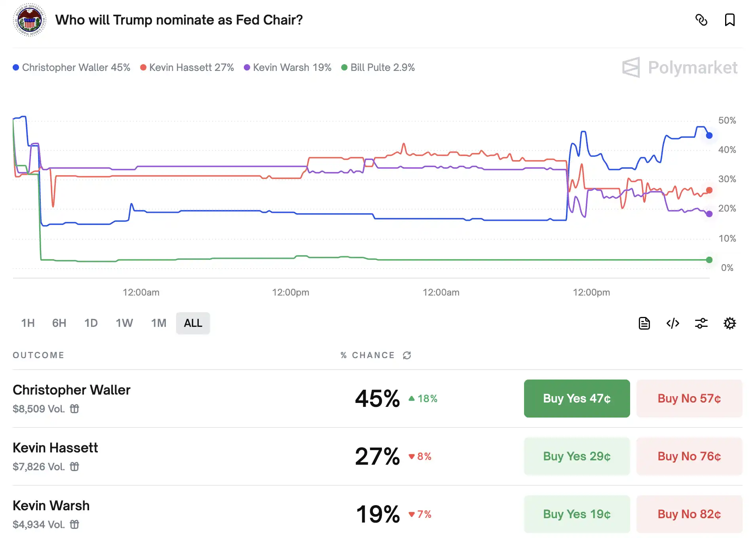The height and width of the screenshot is (538, 756).
Task: Click gift icon under Christopher Waller
Action: 74,408
